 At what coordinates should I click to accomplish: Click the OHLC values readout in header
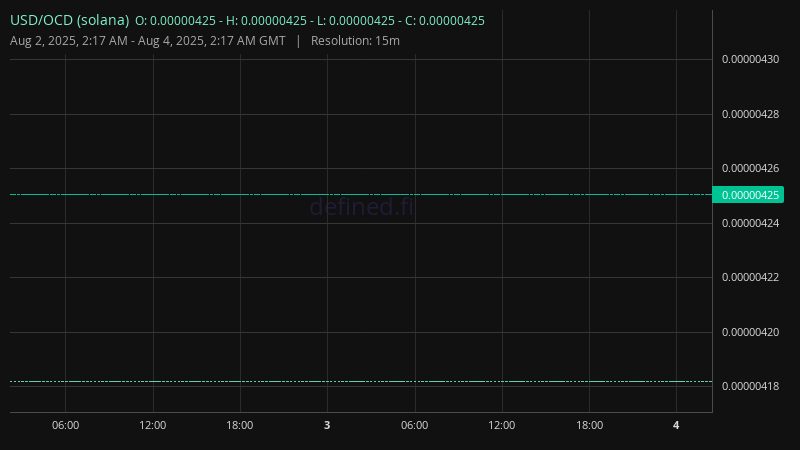tap(310, 21)
